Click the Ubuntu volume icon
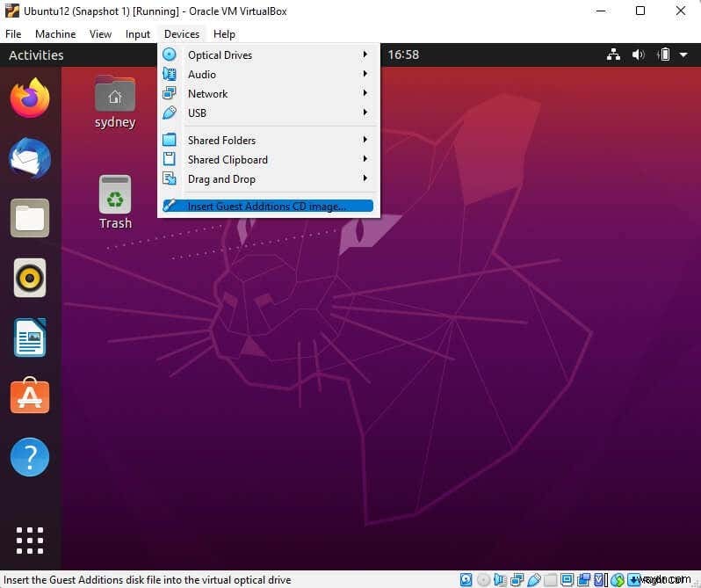Viewport: 701px width, 588px height. pos(638,54)
